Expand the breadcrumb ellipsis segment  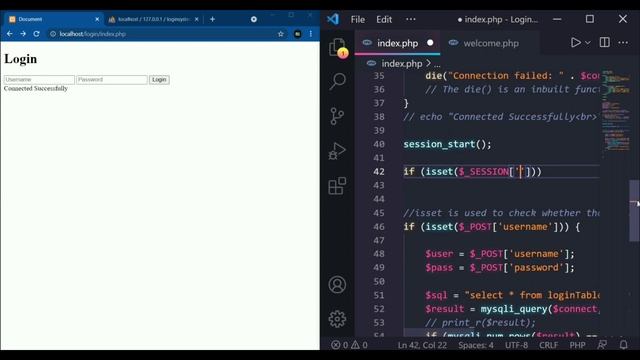(437, 64)
